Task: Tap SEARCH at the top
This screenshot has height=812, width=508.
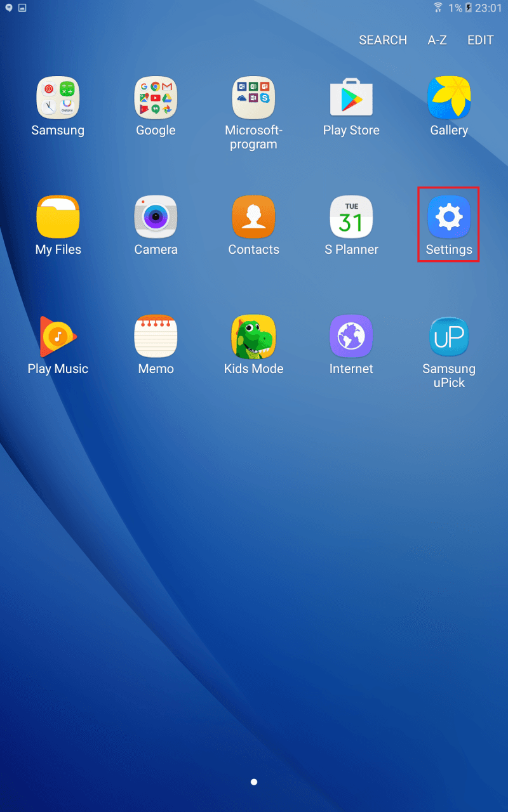Action: (383, 40)
